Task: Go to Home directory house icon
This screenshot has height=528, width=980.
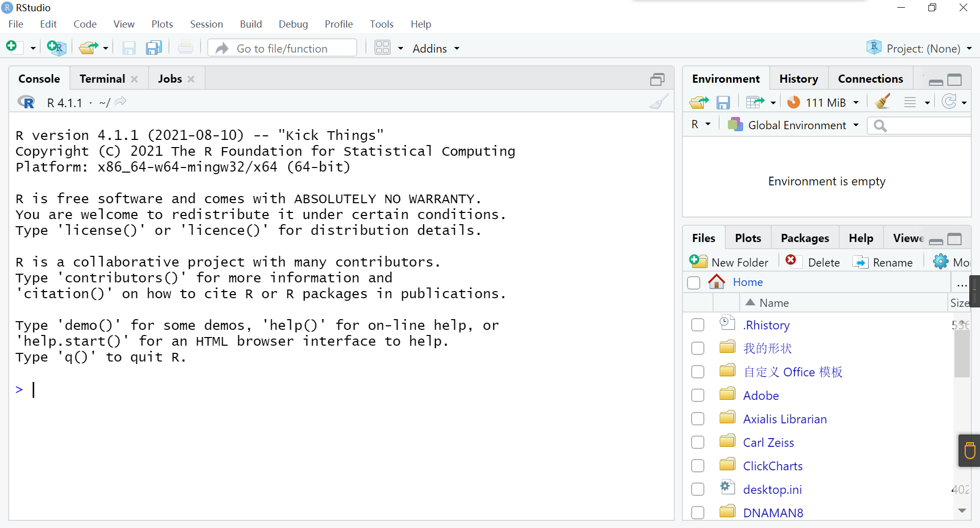Action: click(x=717, y=281)
